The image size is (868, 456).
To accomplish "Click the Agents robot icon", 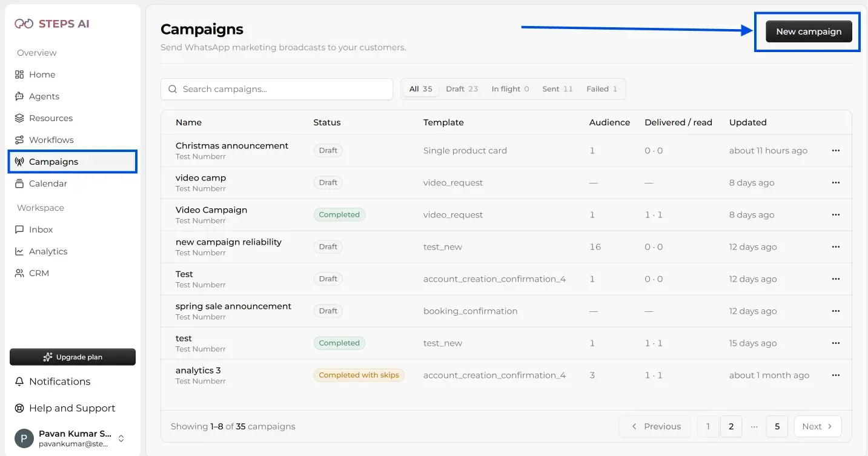I will point(19,96).
